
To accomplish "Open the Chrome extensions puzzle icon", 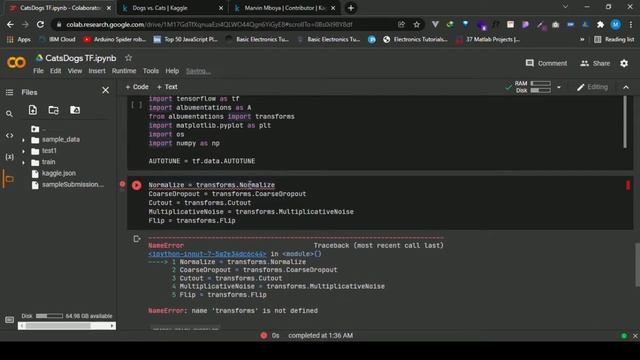I will click(600, 24).
